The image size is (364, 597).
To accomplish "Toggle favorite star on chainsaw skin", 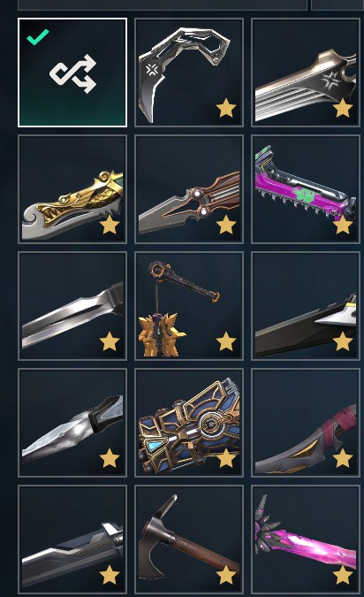I will coord(343,225).
